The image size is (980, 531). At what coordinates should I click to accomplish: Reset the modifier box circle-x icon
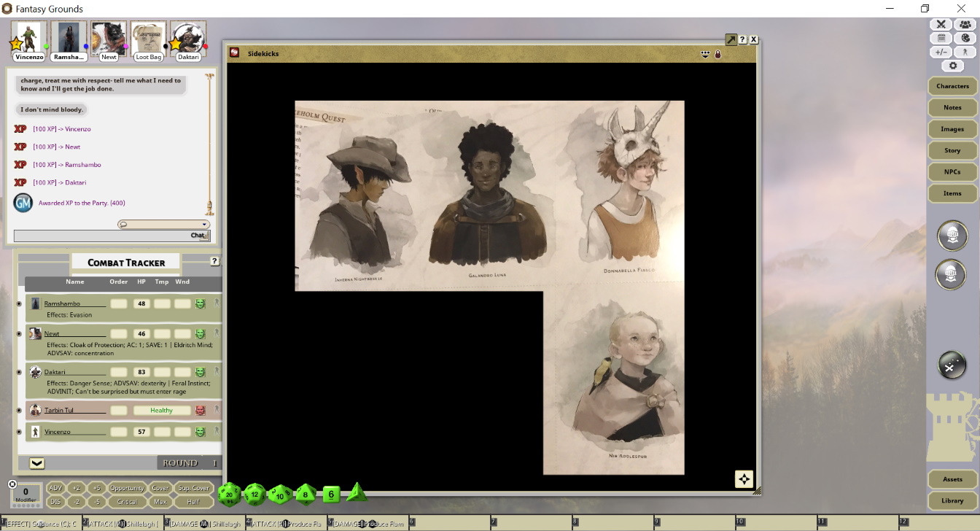coord(12,484)
